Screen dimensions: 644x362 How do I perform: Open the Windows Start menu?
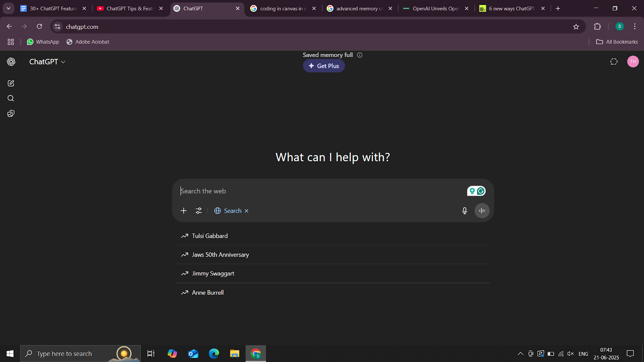coord(10,354)
